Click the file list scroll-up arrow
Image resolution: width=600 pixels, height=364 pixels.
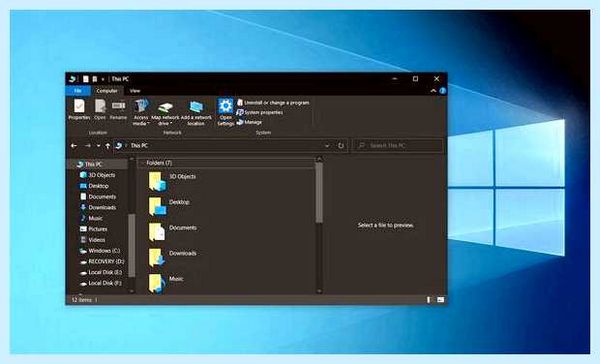click(319, 158)
